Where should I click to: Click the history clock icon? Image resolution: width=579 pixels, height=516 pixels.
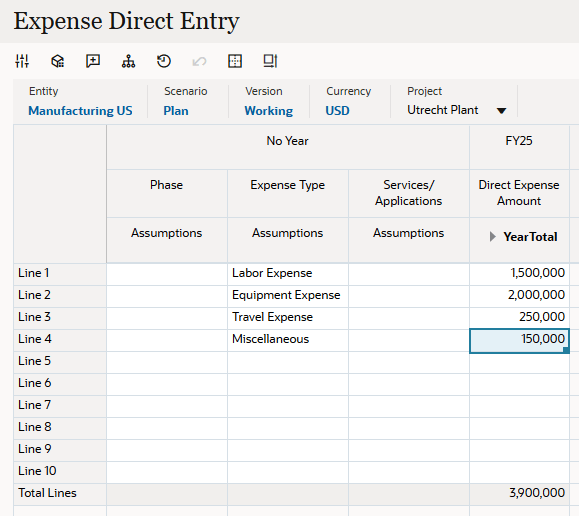click(x=164, y=61)
